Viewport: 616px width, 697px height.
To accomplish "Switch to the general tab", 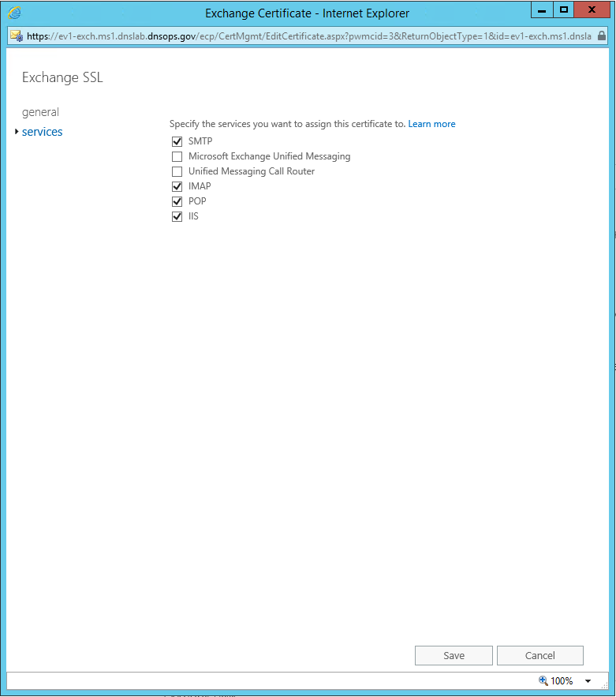I will click(x=40, y=112).
